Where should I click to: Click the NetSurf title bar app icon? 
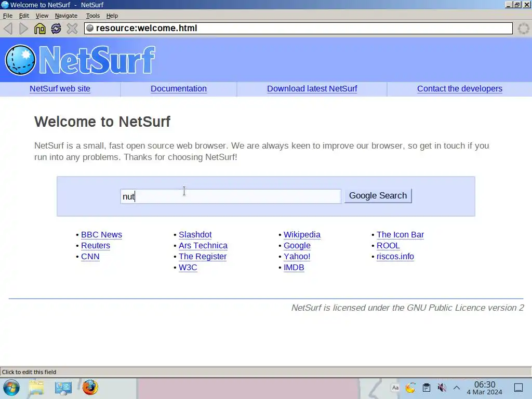click(x=5, y=5)
